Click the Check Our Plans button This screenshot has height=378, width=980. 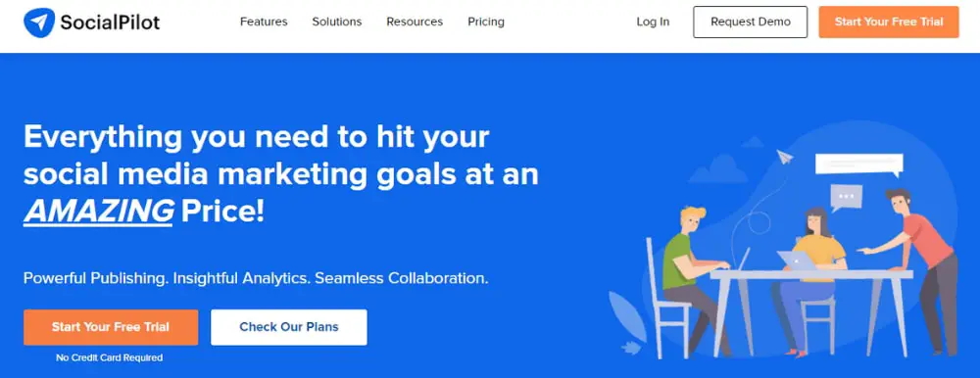tap(289, 327)
